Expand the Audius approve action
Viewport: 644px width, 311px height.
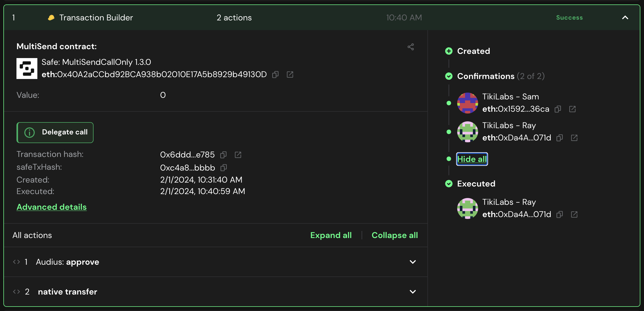coord(413,262)
